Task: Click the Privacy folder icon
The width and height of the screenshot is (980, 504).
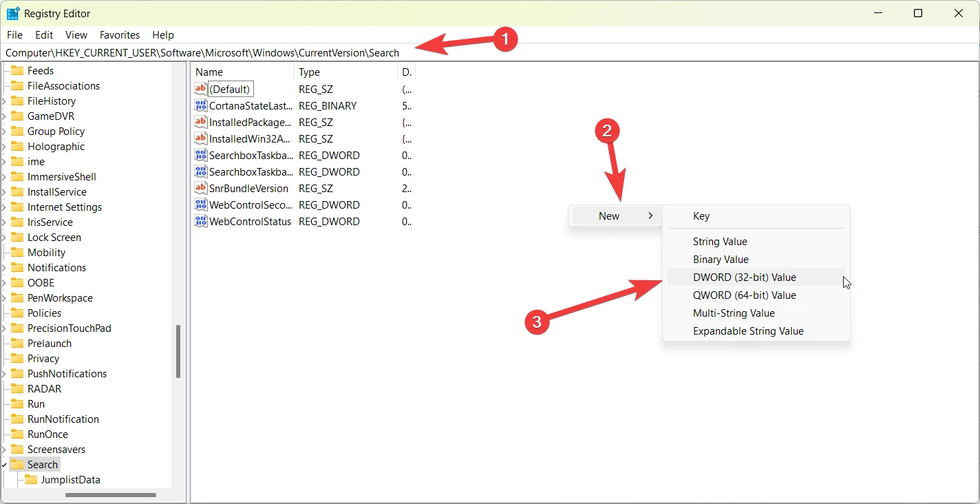Action: [17, 358]
